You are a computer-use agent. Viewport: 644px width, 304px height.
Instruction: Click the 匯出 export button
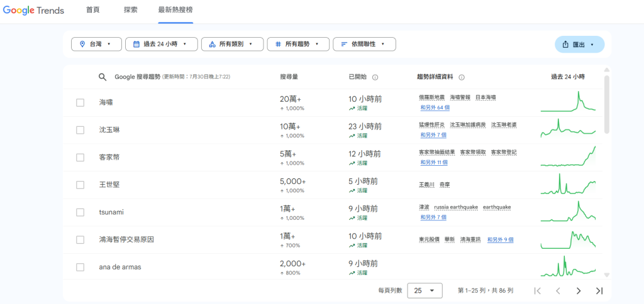579,45
